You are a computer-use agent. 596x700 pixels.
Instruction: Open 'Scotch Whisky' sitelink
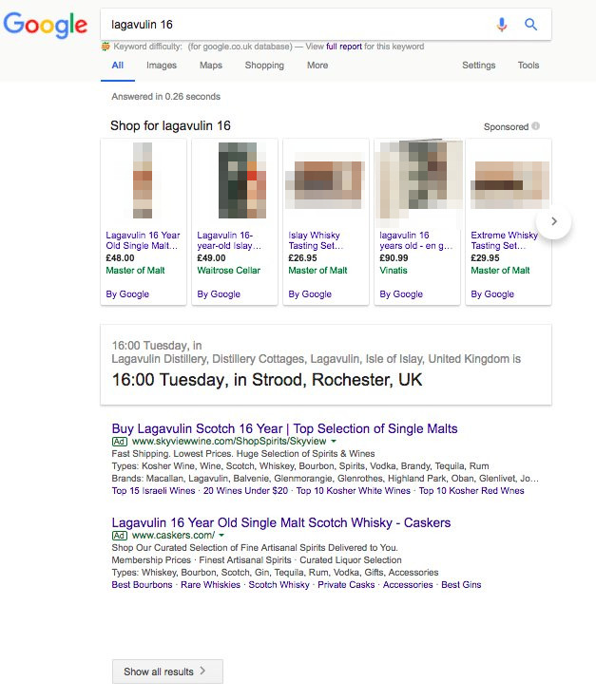279,585
